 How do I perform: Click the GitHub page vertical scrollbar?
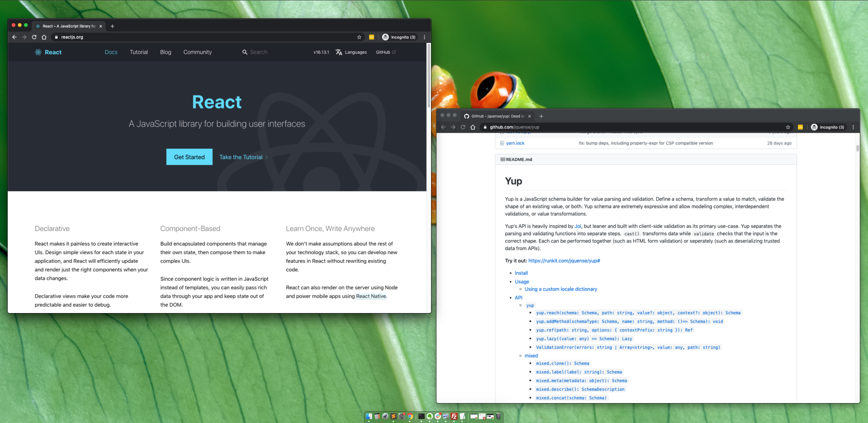coord(857,148)
